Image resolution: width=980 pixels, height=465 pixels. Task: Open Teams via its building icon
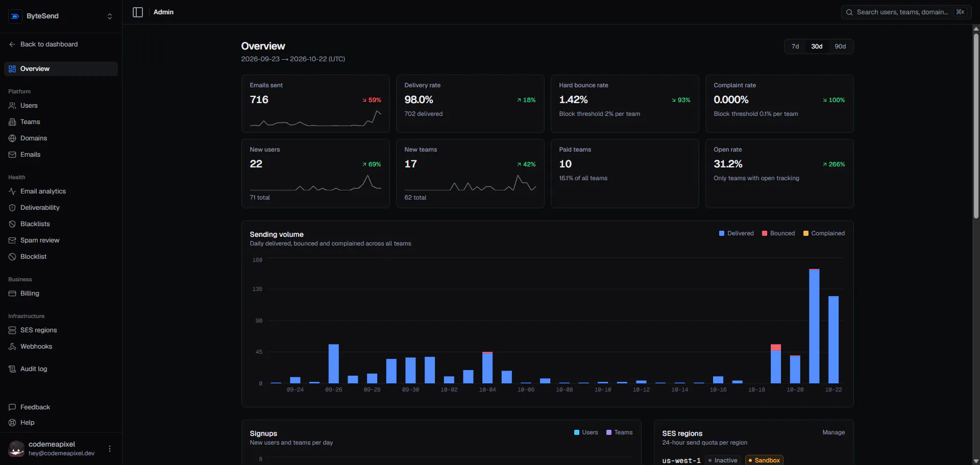12,122
